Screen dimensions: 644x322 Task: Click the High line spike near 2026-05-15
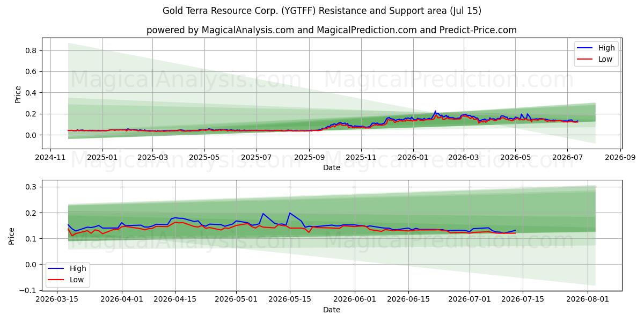click(x=290, y=213)
